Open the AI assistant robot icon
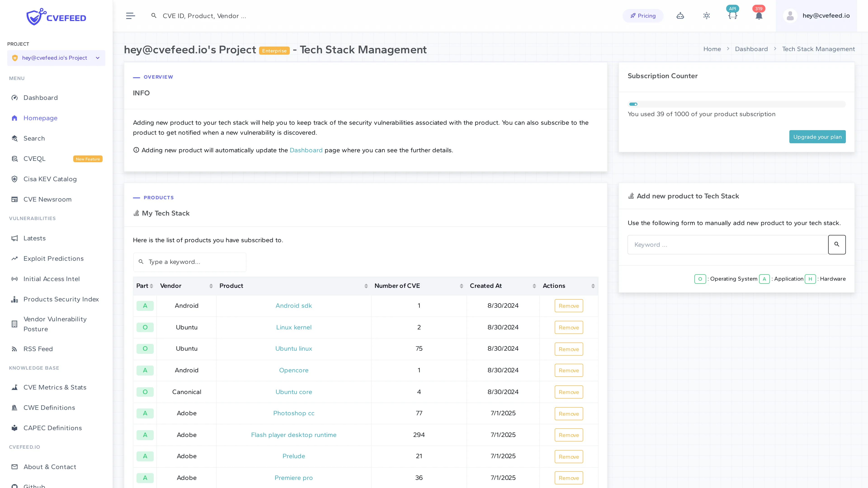The height and width of the screenshot is (488, 868). (x=680, y=16)
